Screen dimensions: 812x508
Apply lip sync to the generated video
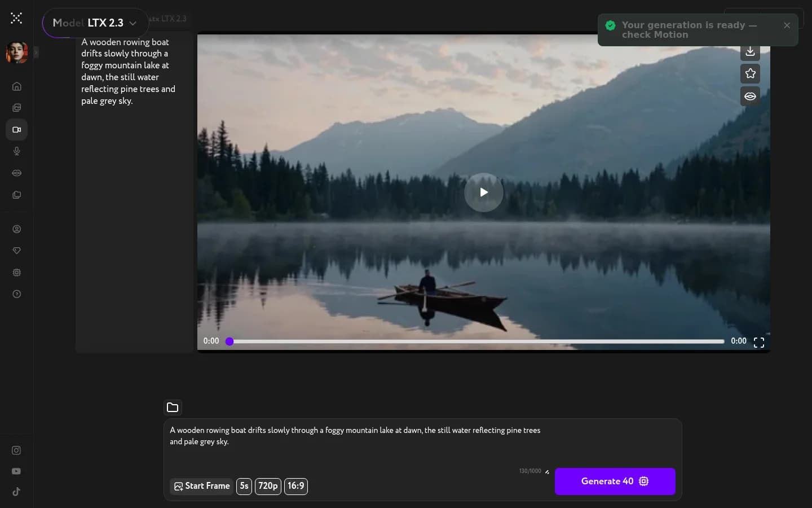[x=750, y=96]
